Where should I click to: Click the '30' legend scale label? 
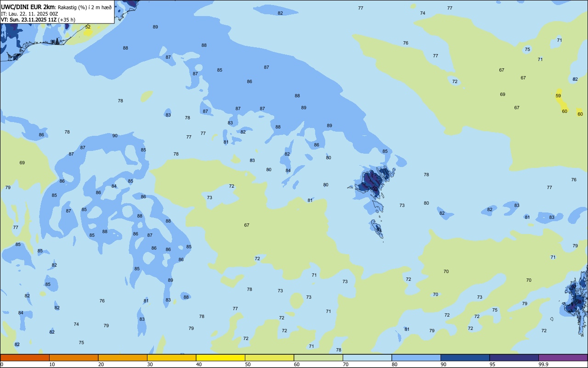coord(150,364)
